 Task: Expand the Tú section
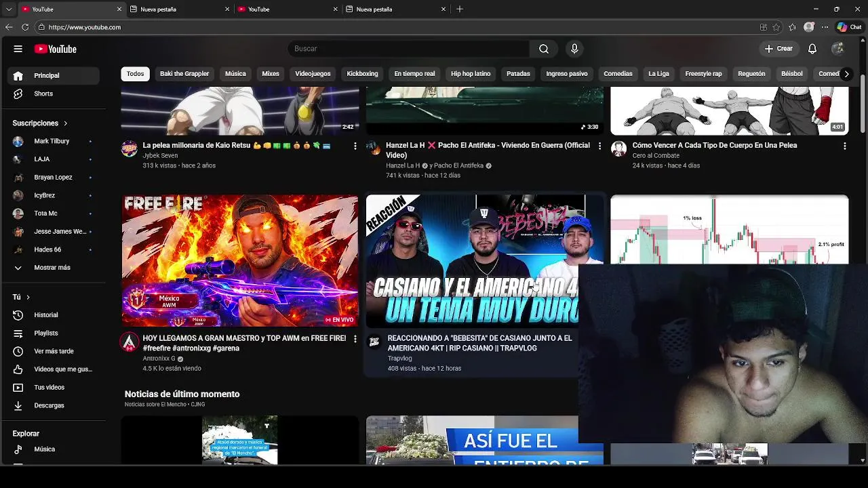coord(21,297)
